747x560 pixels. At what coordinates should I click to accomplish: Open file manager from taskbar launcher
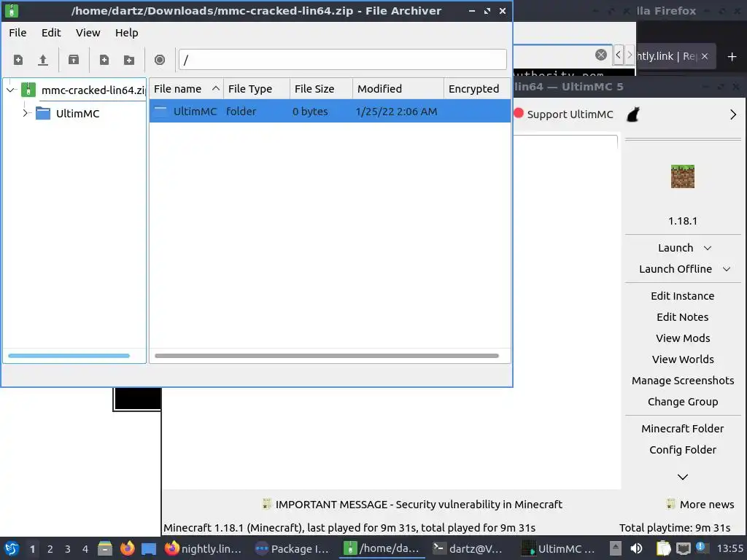(x=105, y=548)
